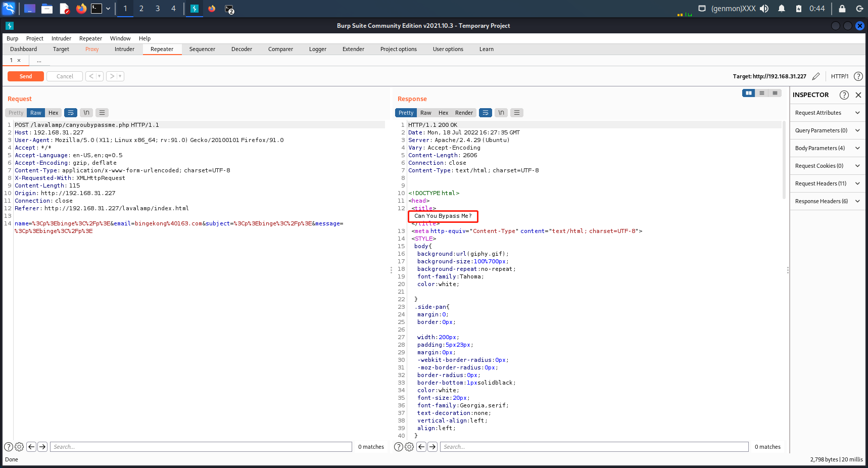Select top-bottom layout view icon

pos(762,93)
